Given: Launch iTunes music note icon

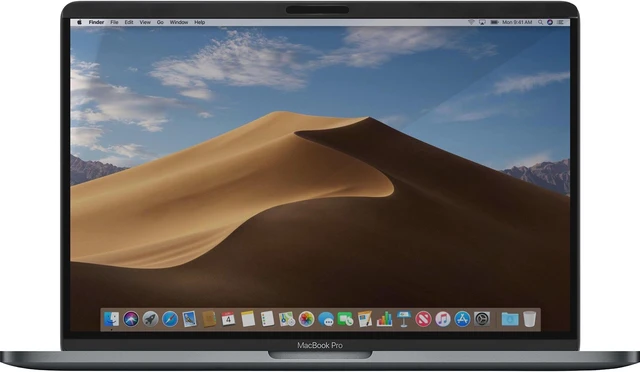Looking at the screenshot, I should [x=443, y=319].
